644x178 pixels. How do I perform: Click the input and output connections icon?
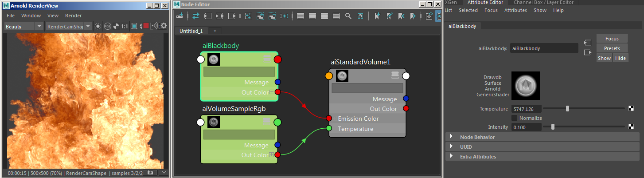click(220, 16)
